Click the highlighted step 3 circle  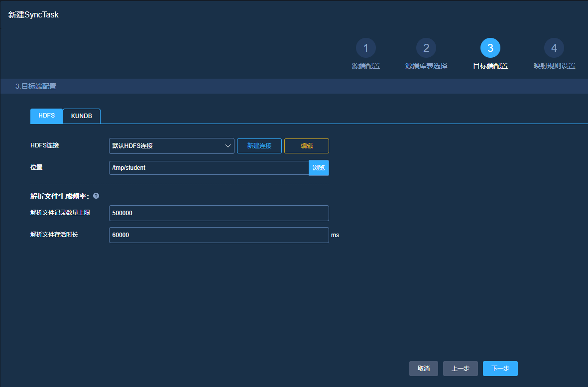click(490, 48)
